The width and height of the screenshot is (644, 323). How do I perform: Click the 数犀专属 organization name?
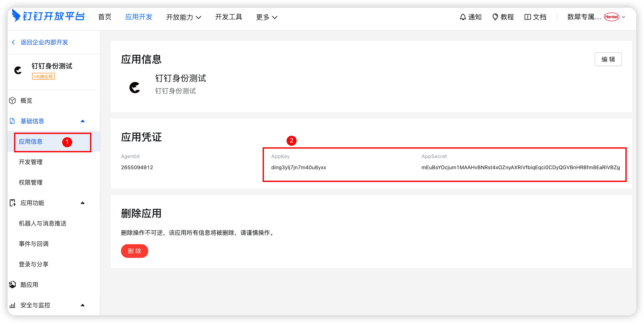[584, 17]
